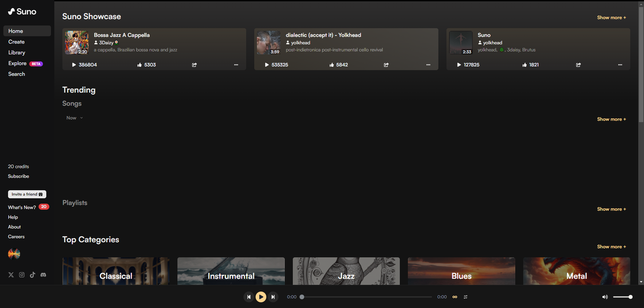Image resolution: width=644 pixels, height=308 pixels.
Task: Show more in Suno Showcase
Action: [x=612, y=18]
